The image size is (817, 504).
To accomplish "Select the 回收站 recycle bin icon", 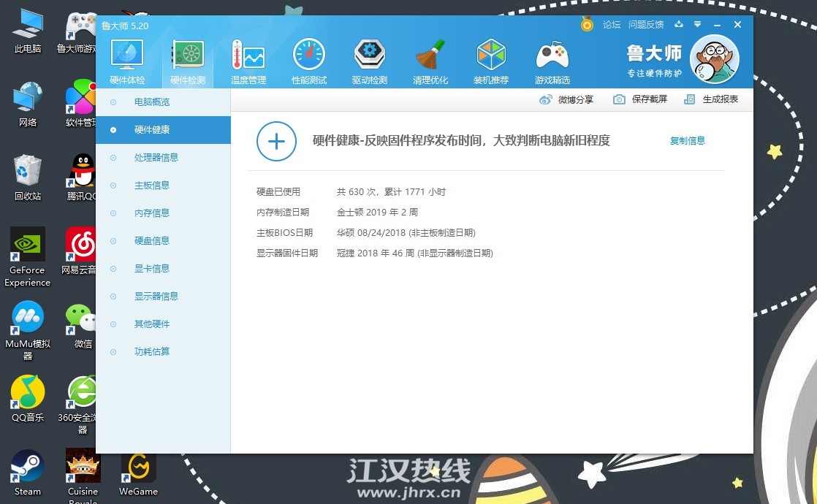I will [x=28, y=177].
